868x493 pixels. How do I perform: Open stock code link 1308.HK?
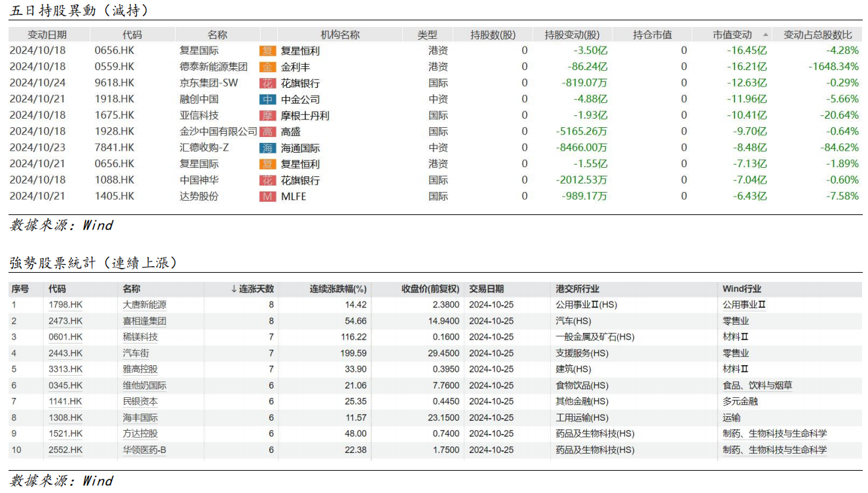tap(66, 418)
